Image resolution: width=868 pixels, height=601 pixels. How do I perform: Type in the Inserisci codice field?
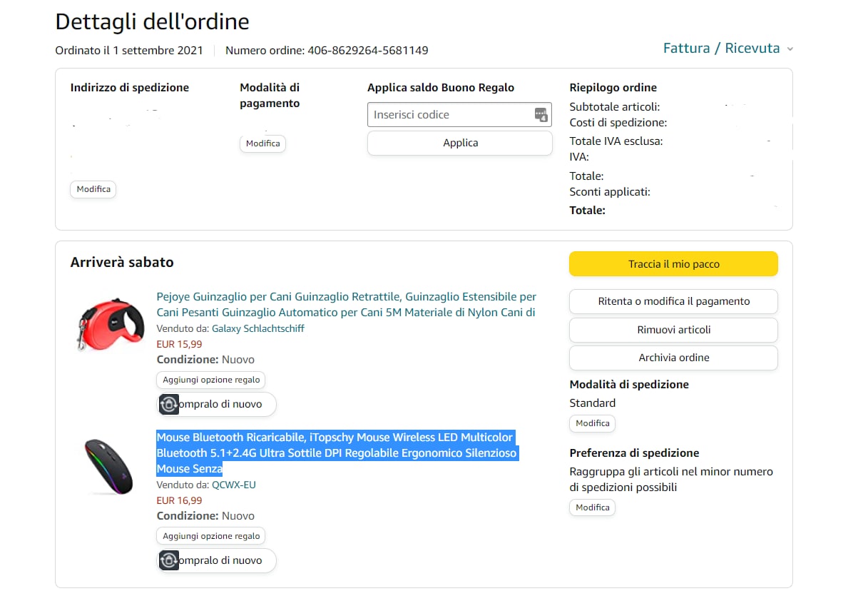(x=449, y=115)
